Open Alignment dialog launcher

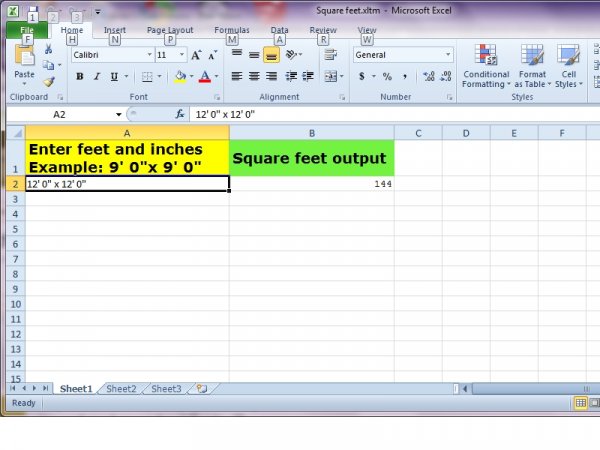tap(342, 97)
